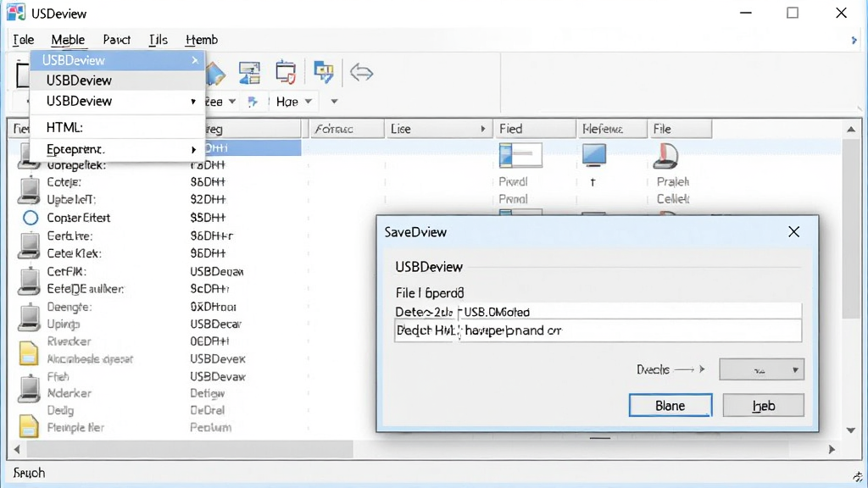The width and height of the screenshot is (868, 488).
Task: Click the computer icon beside Cete Klek
Action: click(x=29, y=247)
